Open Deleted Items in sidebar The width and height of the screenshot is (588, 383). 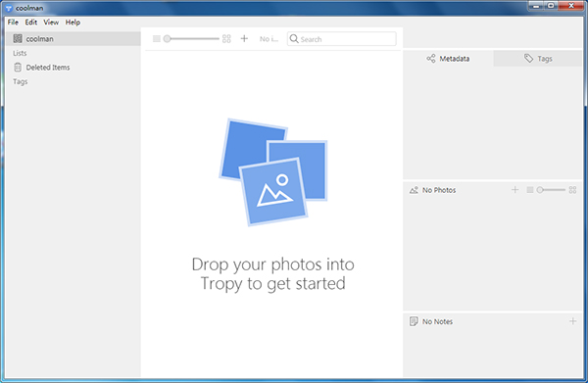(x=73, y=68)
